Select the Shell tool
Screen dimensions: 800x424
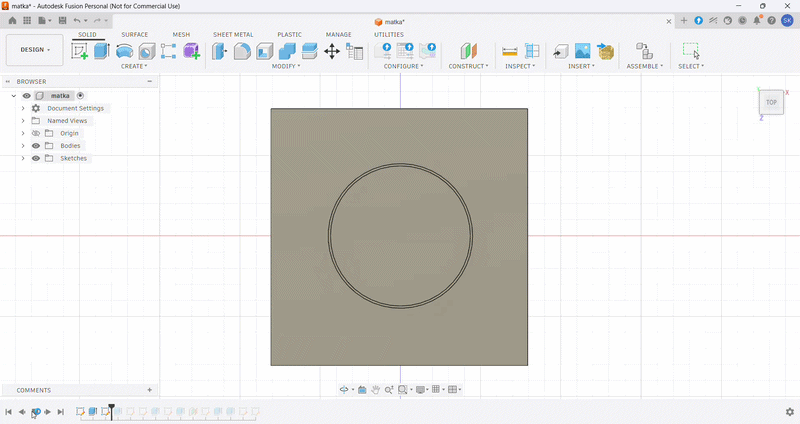coord(265,51)
